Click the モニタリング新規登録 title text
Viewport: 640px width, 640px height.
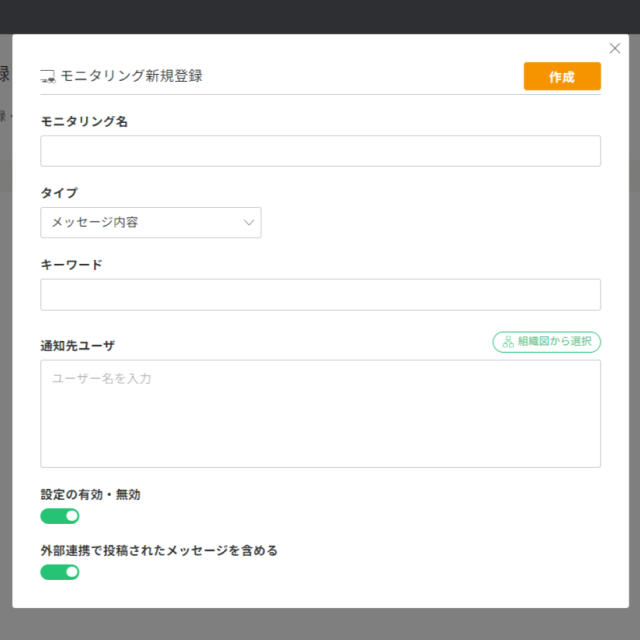pos(131,76)
